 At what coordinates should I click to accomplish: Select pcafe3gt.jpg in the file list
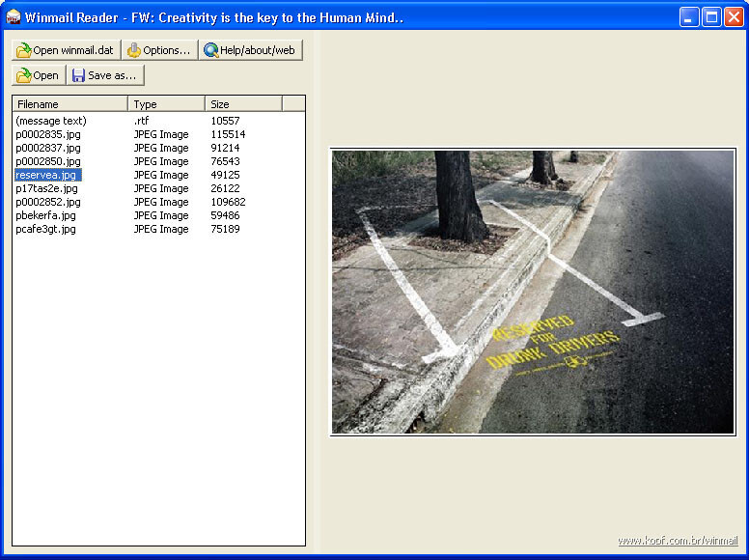(x=45, y=229)
